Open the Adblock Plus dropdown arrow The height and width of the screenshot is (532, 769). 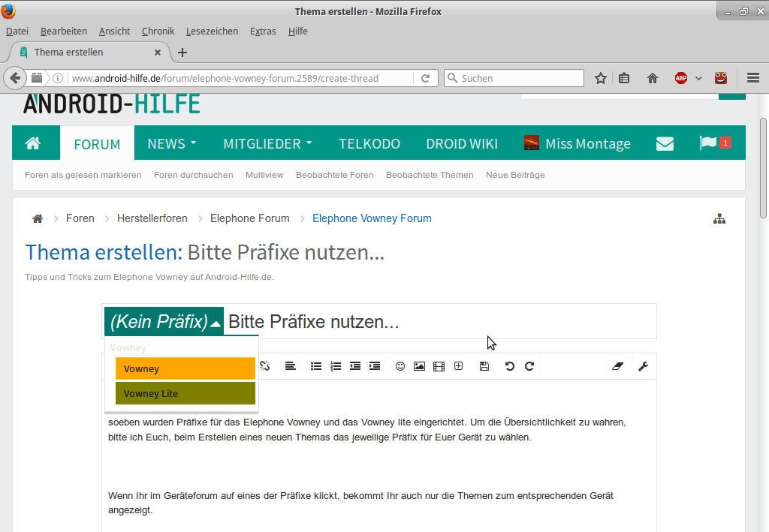click(699, 78)
